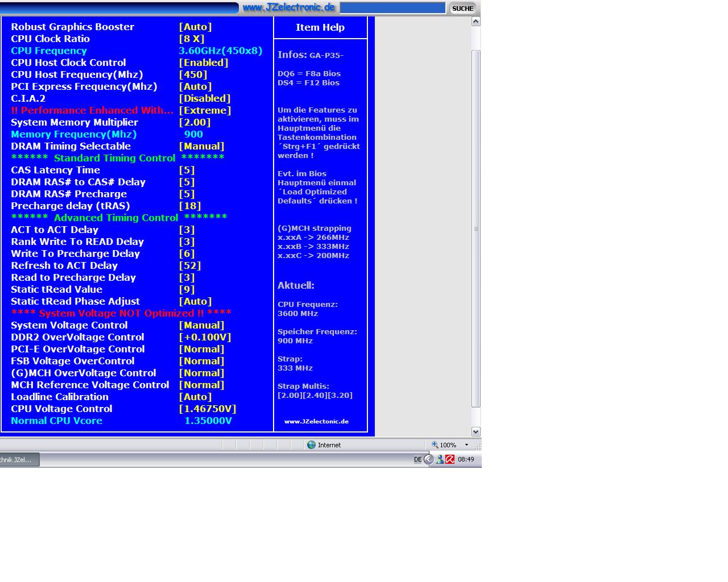The width and height of the screenshot is (728, 582).
Task: Expand hidden tray icons with the arrow
Action: coord(429,459)
